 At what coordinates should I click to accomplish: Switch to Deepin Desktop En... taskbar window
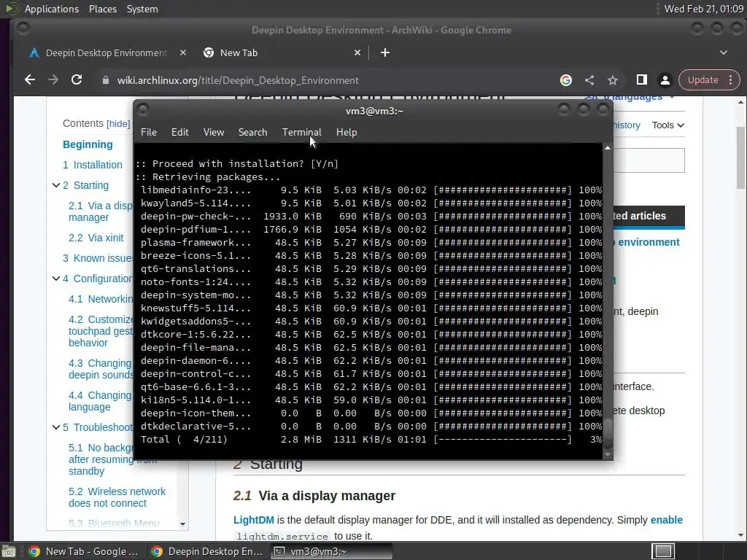(x=207, y=551)
